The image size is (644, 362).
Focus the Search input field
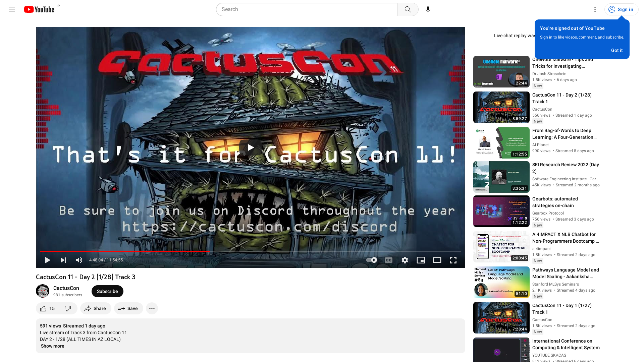[307, 9]
